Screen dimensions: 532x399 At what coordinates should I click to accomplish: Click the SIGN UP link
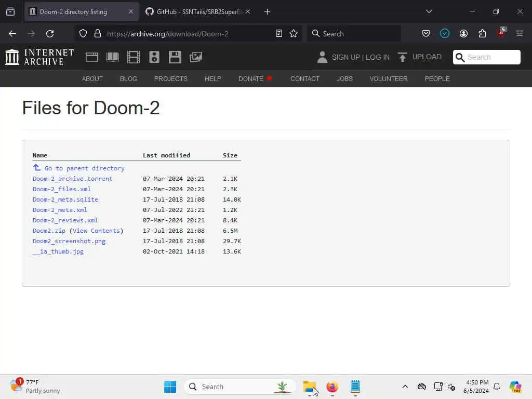pyautogui.click(x=346, y=57)
